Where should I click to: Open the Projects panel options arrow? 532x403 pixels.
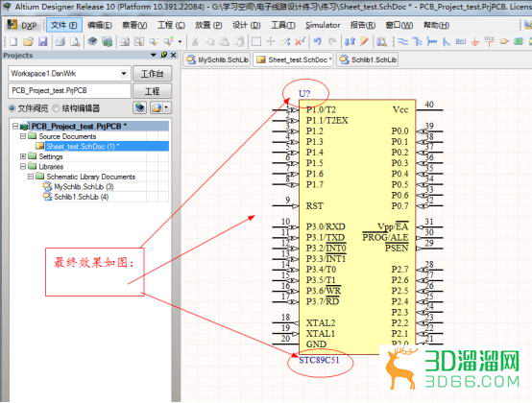154,55
